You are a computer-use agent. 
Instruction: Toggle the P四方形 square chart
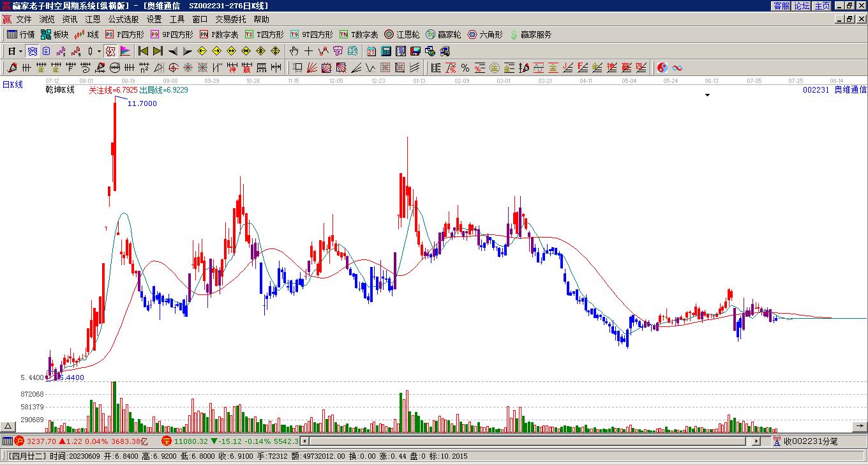click(124, 34)
